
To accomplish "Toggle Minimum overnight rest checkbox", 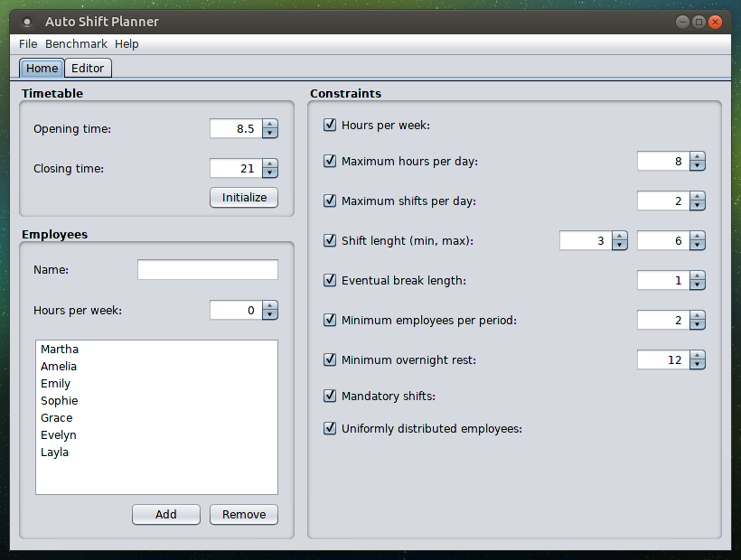I will pos(330,359).
